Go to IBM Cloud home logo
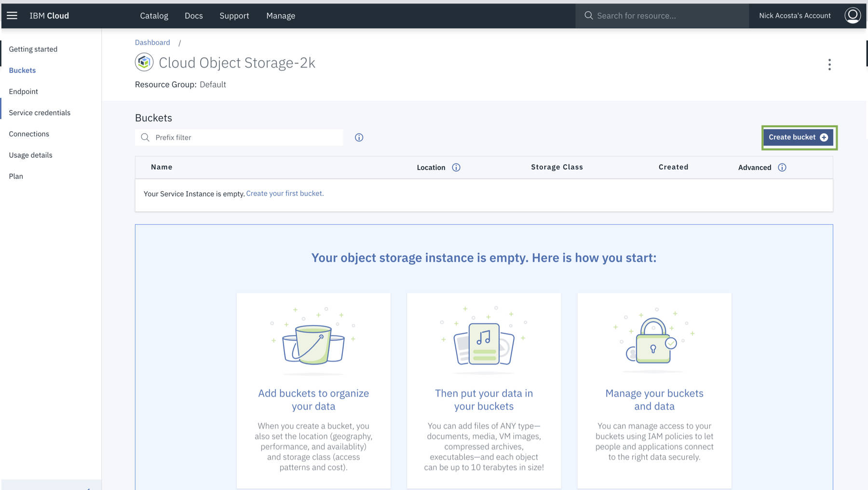868x490 pixels. [x=49, y=15]
